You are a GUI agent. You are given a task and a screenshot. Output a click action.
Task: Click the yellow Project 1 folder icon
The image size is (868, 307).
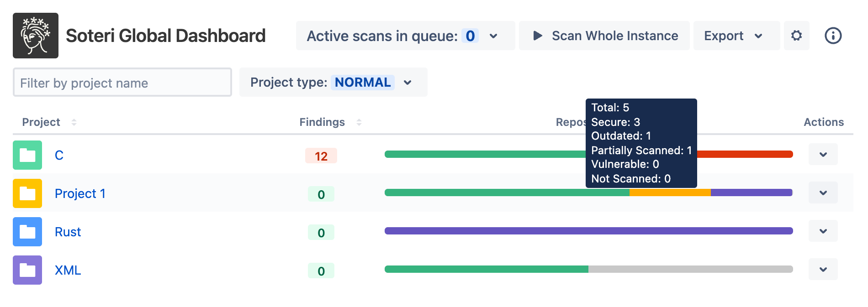[x=27, y=193]
